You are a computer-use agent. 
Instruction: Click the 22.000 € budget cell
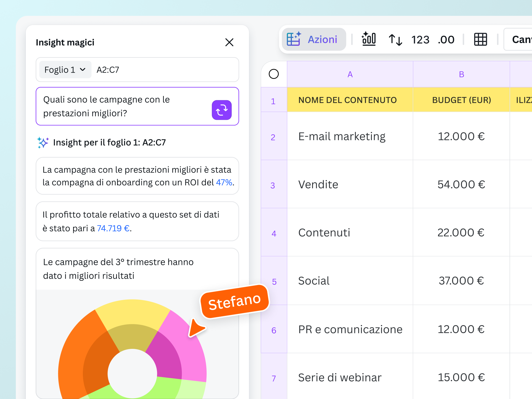click(x=462, y=232)
